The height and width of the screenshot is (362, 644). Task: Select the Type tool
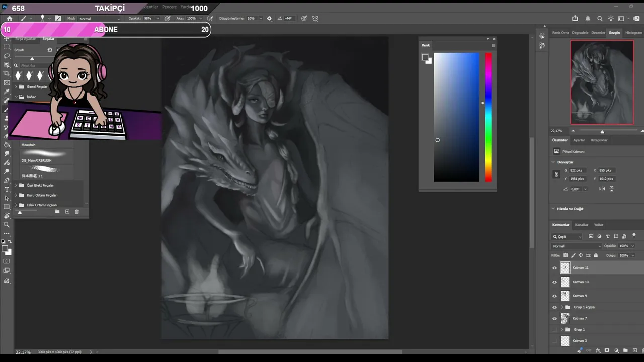pos(7,189)
